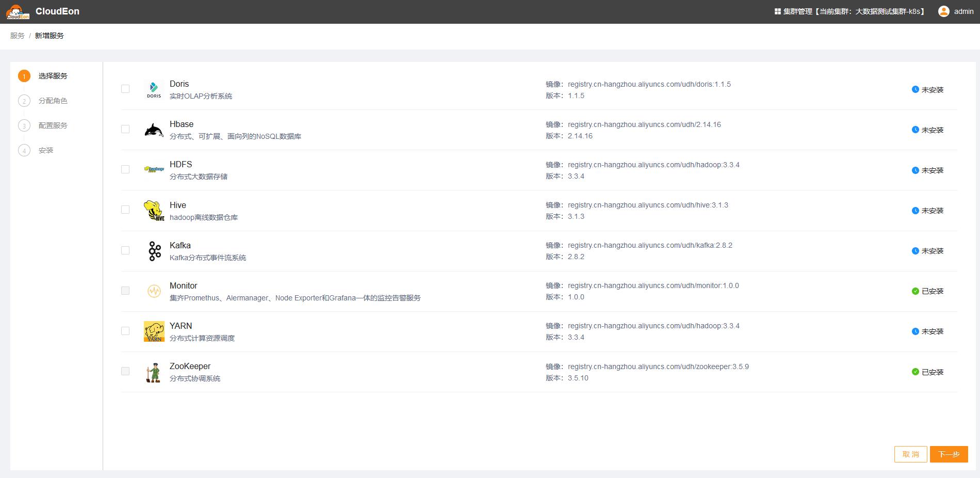This screenshot has width=980, height=478.
Task: Click step 1 number circle
Action: 24,76
